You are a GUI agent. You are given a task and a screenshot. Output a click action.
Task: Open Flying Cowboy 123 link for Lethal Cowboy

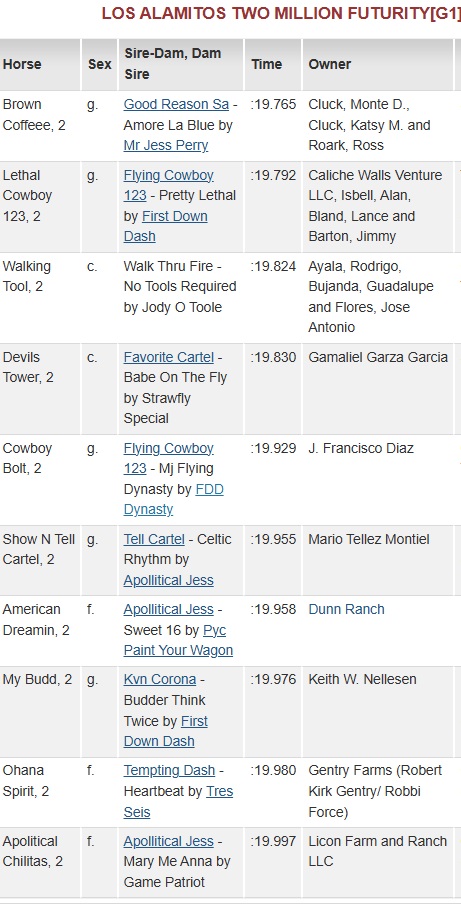168,185
